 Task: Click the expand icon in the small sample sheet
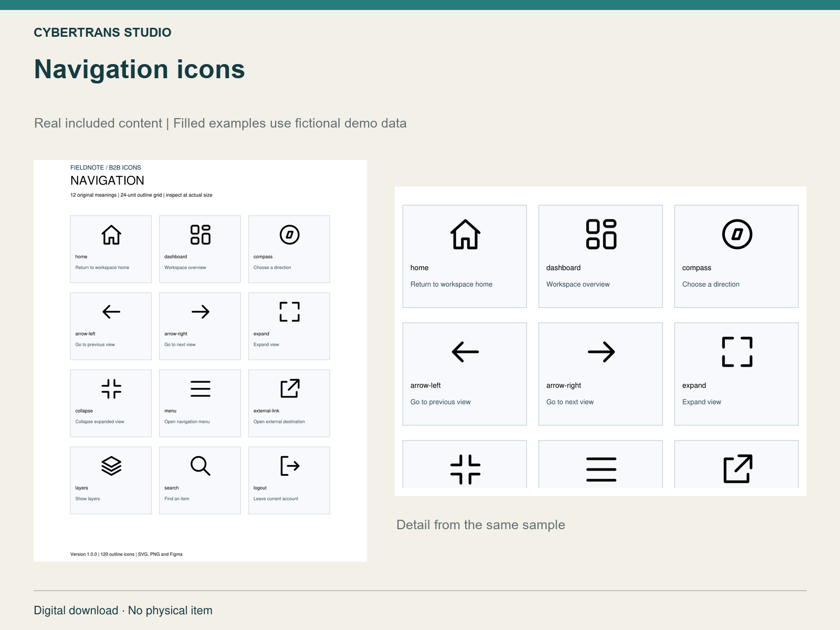[289, 312]
